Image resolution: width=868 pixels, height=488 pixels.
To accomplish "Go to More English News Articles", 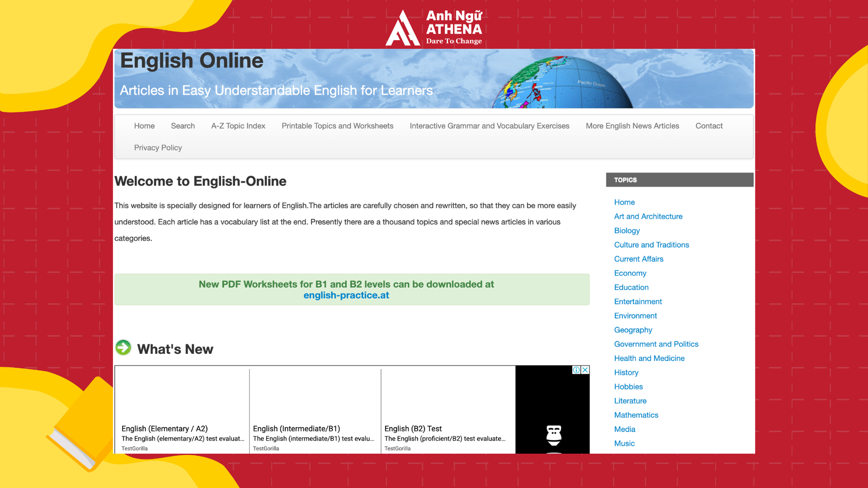I will [x=632, y=126].
